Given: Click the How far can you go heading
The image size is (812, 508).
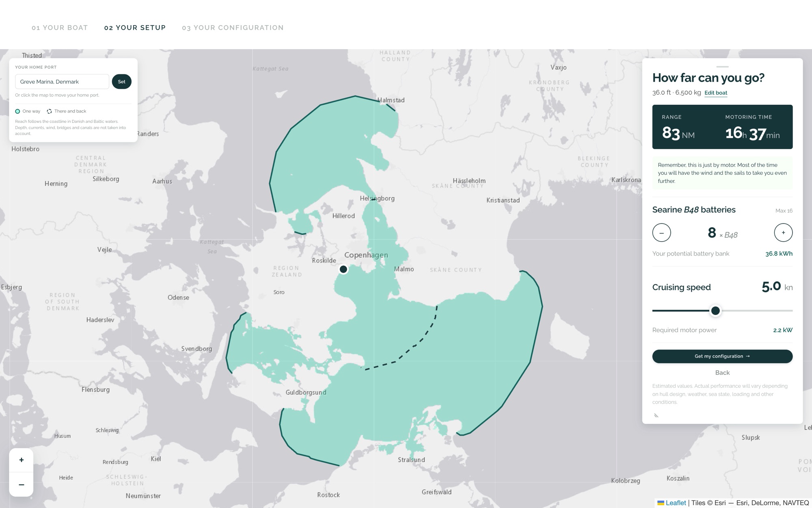Looking at the screenshot, I should pos(708,78).
